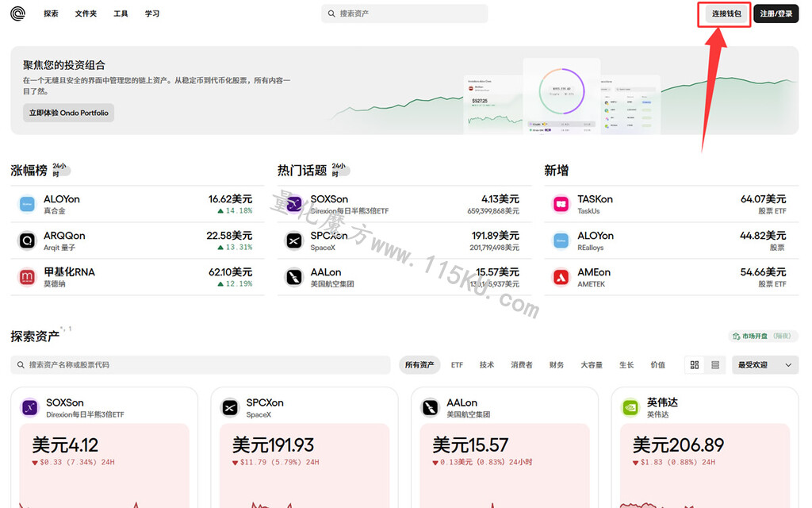Click AALon icon in trending list
Screen dimensions: 812x508
point(294,277)
